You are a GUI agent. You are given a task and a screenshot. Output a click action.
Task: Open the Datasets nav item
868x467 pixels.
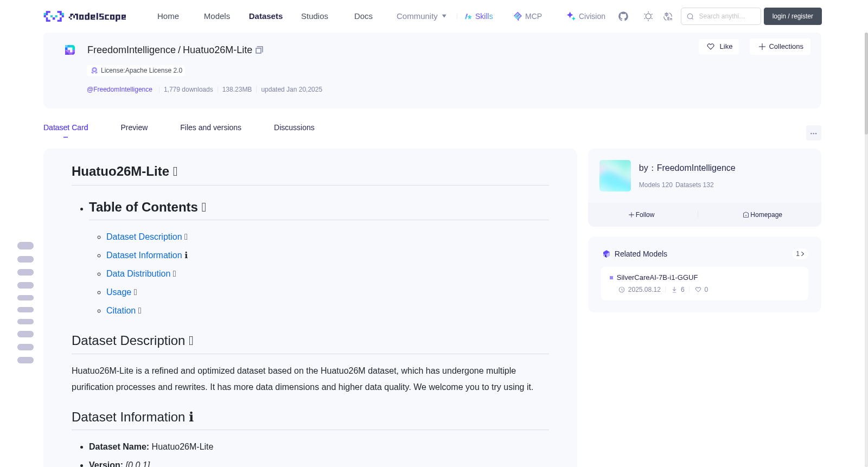tap(266, 16)
